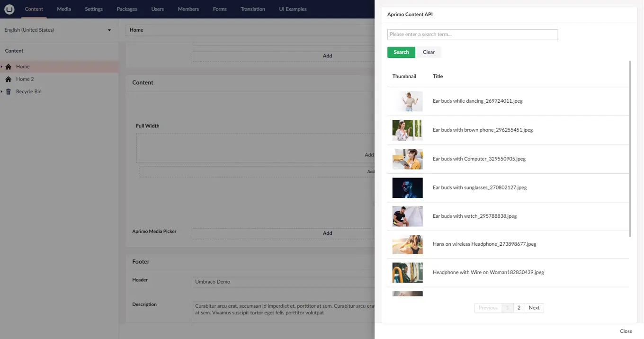This screenshot has height=339, width=644.
Task: Expand the Recycle Bin tree node
Action: click(x=2, y=91)
